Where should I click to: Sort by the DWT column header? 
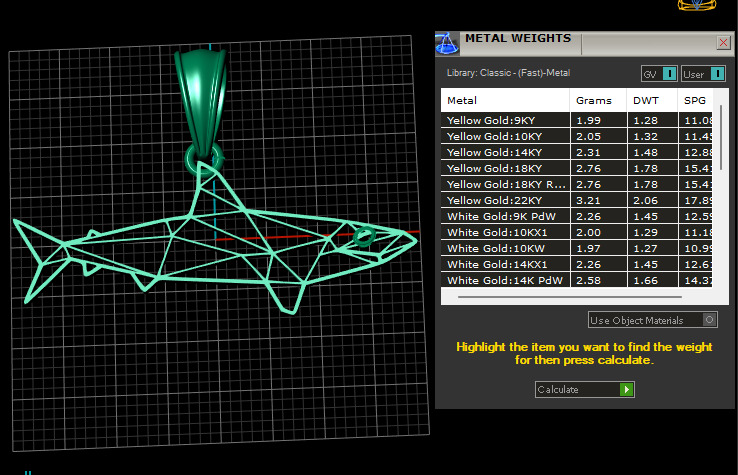coord(652,100)
